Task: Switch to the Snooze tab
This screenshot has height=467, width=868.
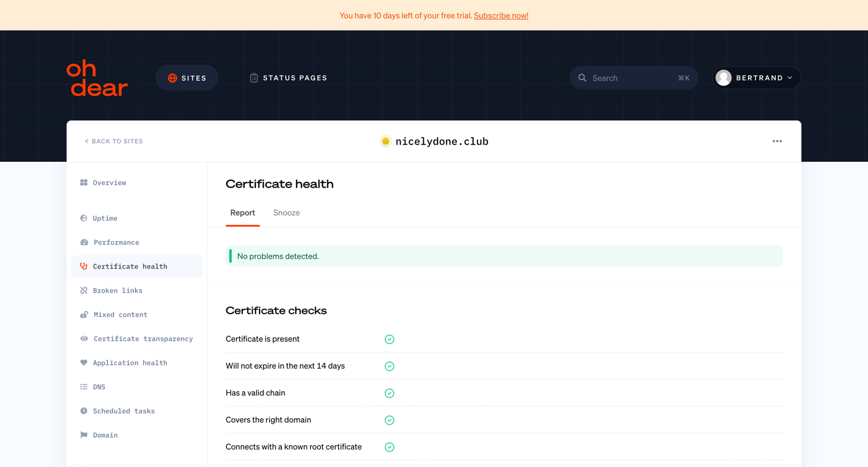Action: [286, 213]
